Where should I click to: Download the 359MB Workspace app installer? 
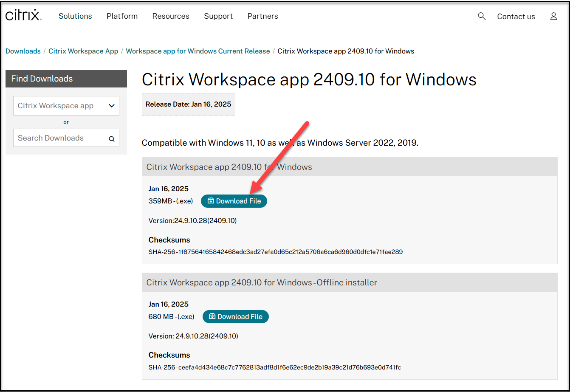pos(234,201)
